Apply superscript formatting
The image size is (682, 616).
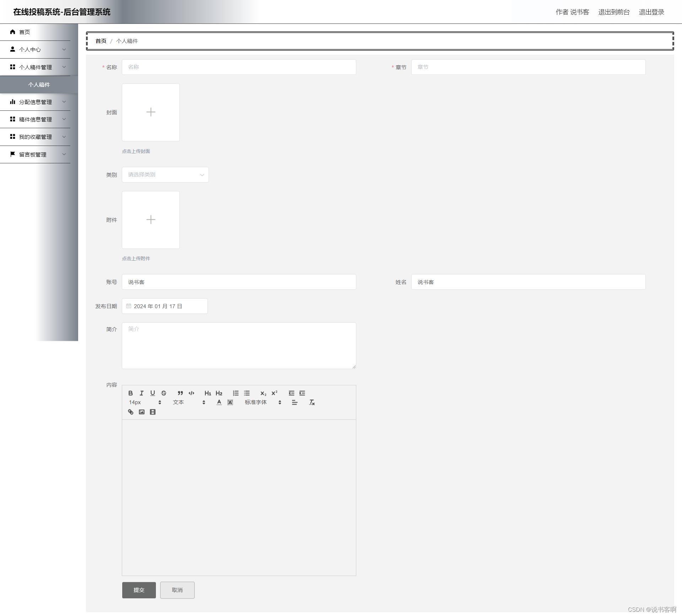[x=274, y=393]
